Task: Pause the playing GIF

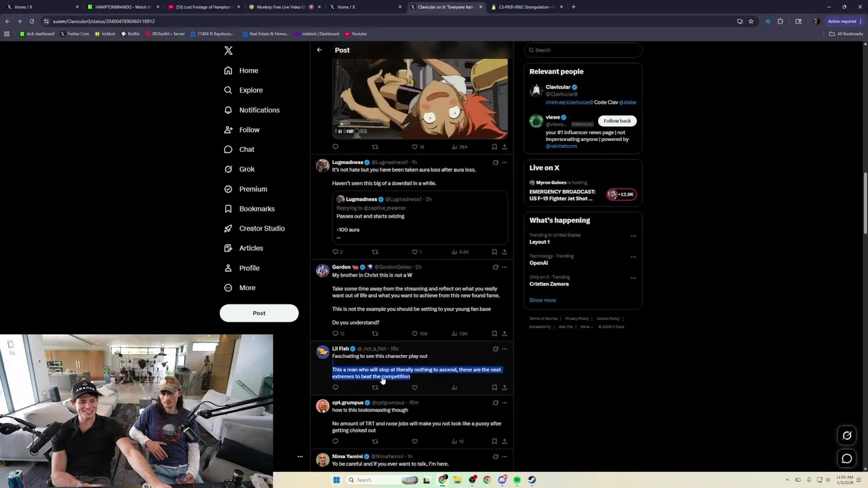Action: pyautogui.click(x=340, y=131)
